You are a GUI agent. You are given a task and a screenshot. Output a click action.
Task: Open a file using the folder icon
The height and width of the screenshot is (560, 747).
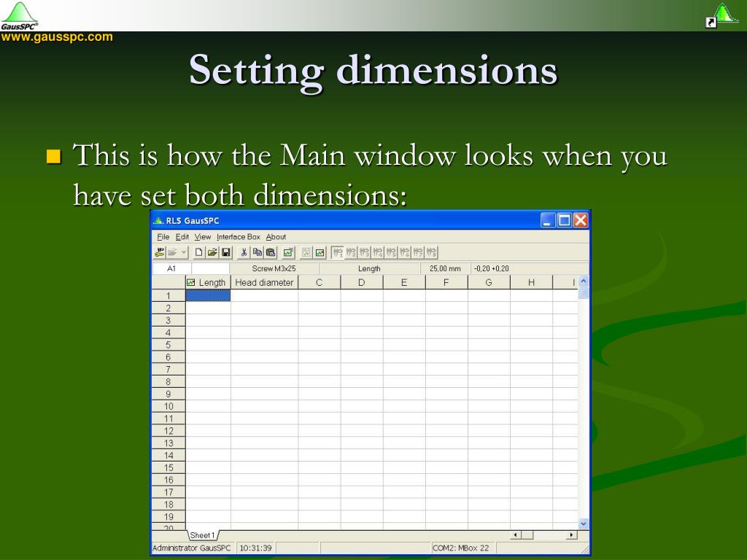pyautogui.click(x=212, y=252)
